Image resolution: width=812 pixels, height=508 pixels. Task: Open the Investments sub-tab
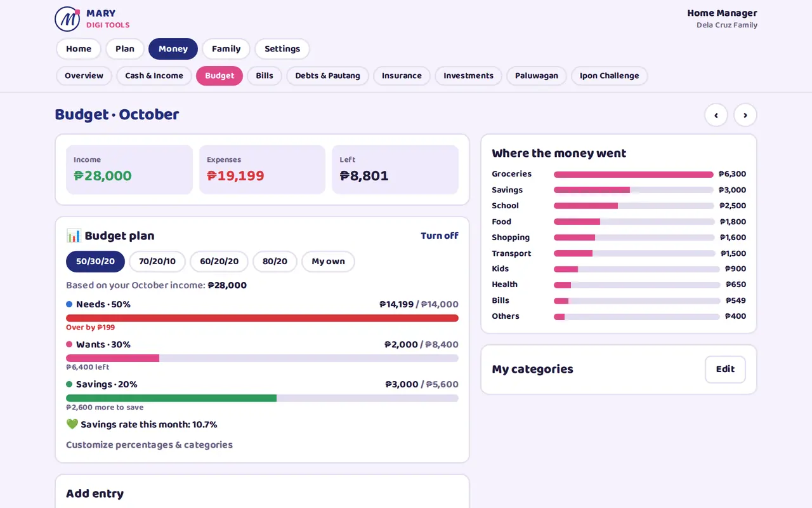coord(468,76)
